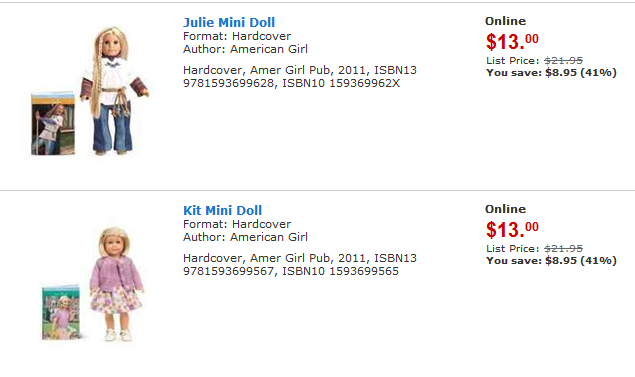Click Author: American Girl under Kit Mini Doll
635x377 pixels.
coord(245,237)
